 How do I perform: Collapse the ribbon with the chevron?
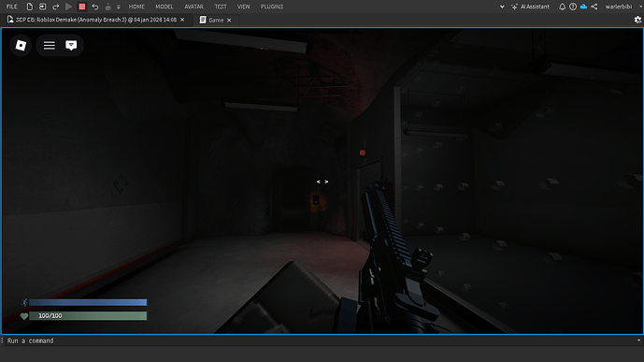pyautogui.click(x=502, y=7)
